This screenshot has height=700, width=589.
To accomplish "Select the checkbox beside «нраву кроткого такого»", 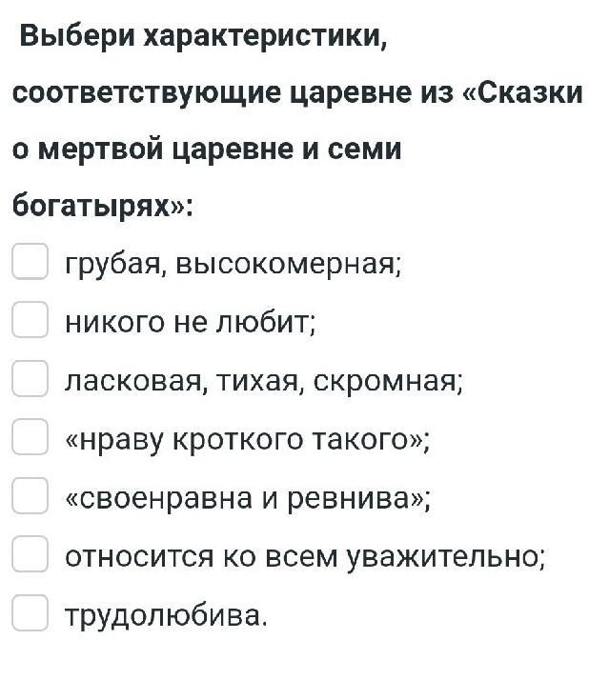I will pyautogui.click(x=30, y=438).
